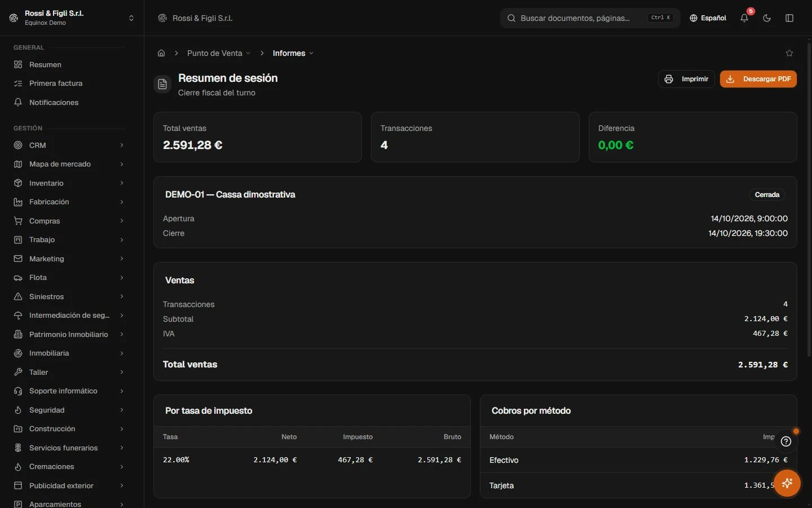Screen dimensions: 812x508
Task: Open the company switcher Rossi & Figli S.r.l.
Action: [72, 18]
